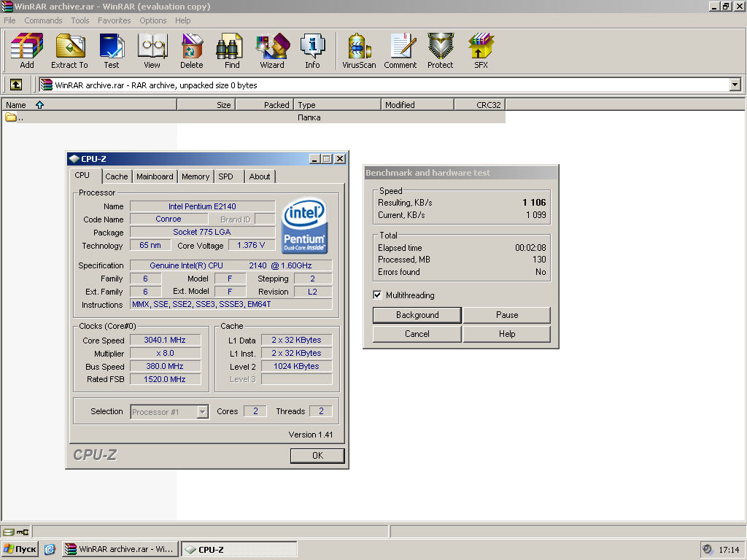This screenshot has width=747, height=560.
Task: Click the 380.0 MHz bus speed value
Action: [165, 366]
